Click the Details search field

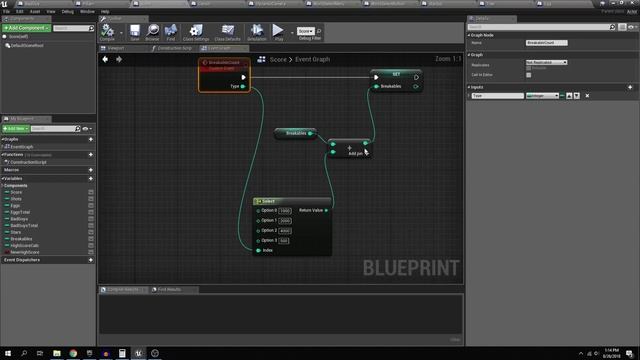click(538, 27)
